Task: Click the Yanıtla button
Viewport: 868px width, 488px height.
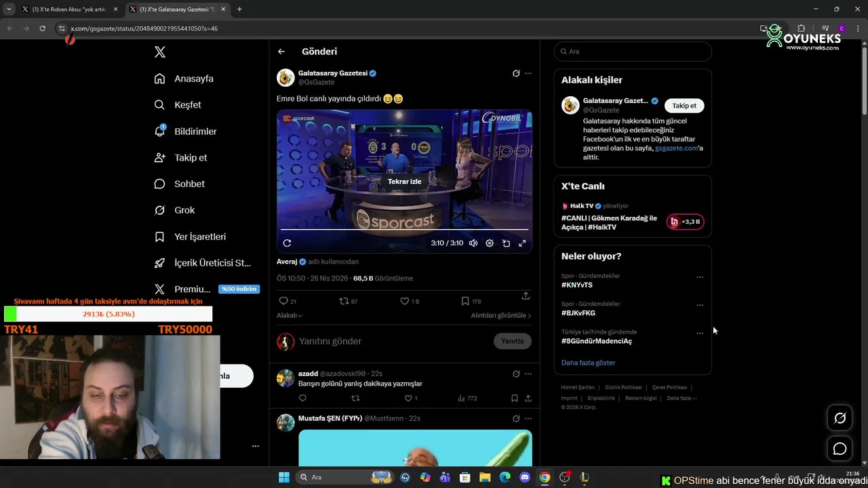Action: tap(512, 342)
